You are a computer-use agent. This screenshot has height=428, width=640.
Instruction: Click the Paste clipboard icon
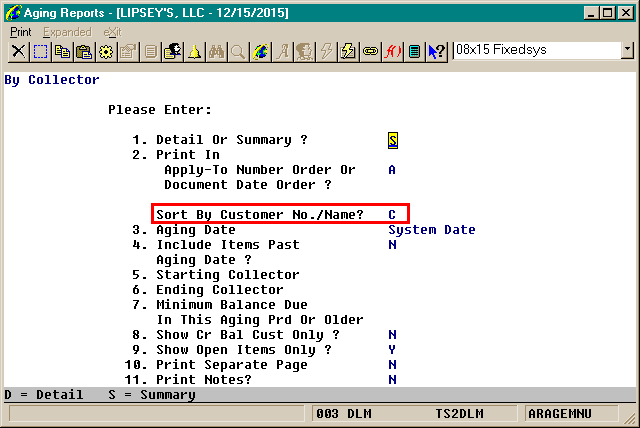coord(84,52)
